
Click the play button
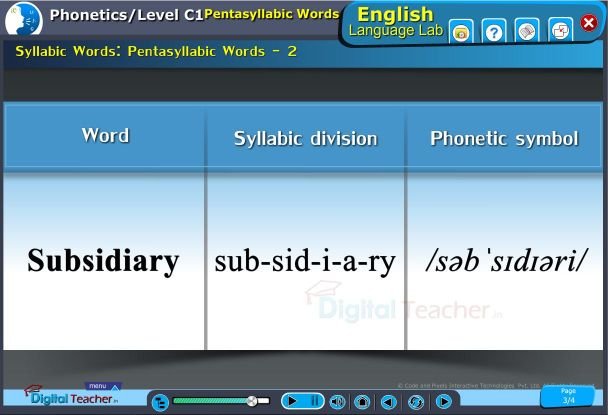pos(292,401)
